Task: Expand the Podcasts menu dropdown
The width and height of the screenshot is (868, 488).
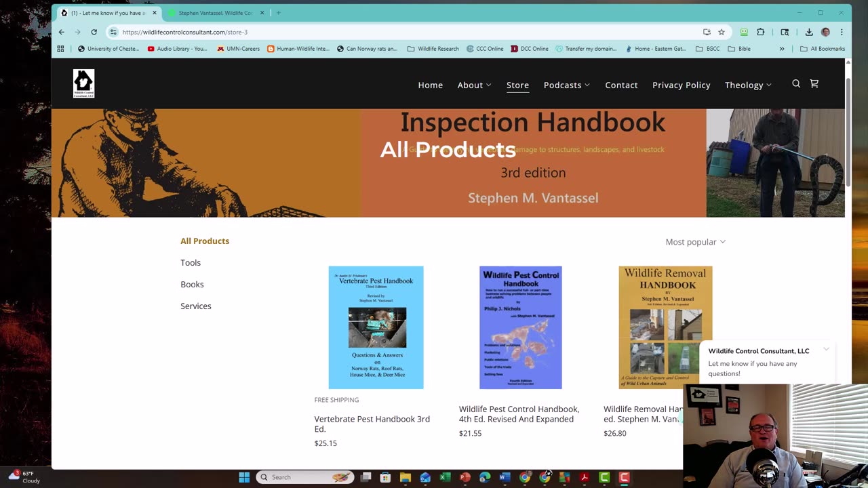Action: 566,85
